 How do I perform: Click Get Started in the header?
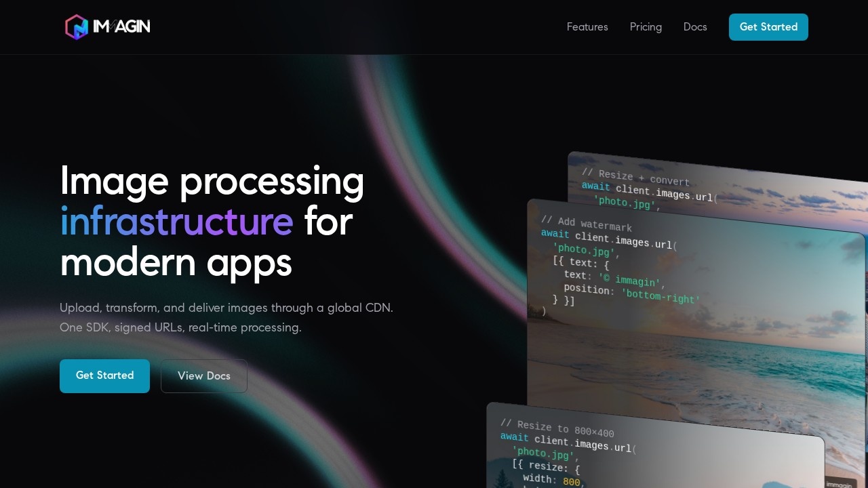point(768,27)
